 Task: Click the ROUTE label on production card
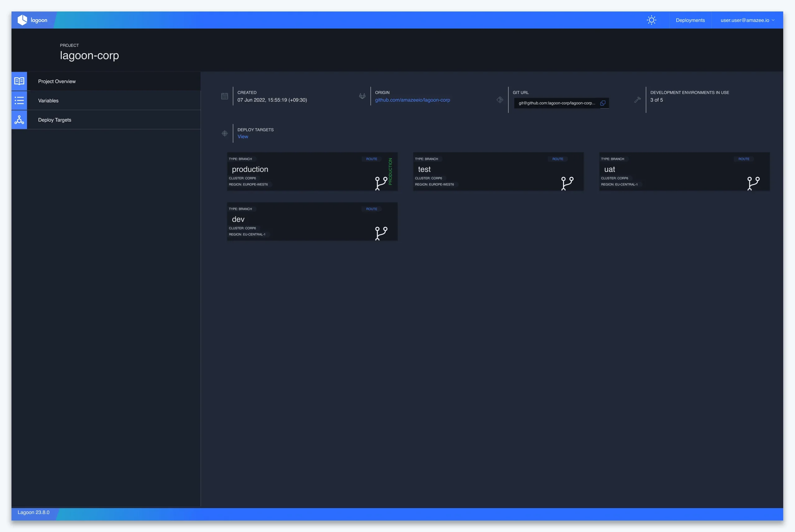(371, 159)
